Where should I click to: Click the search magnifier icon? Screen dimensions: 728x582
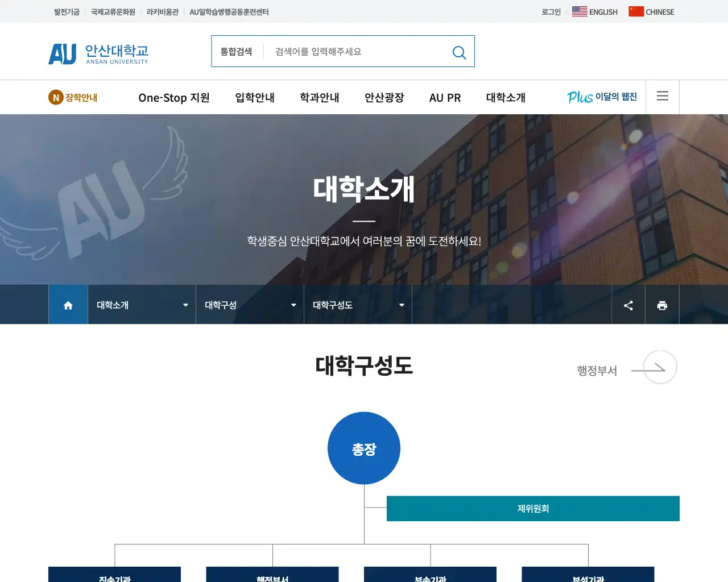pyautogui.click(x=459, y=52)
